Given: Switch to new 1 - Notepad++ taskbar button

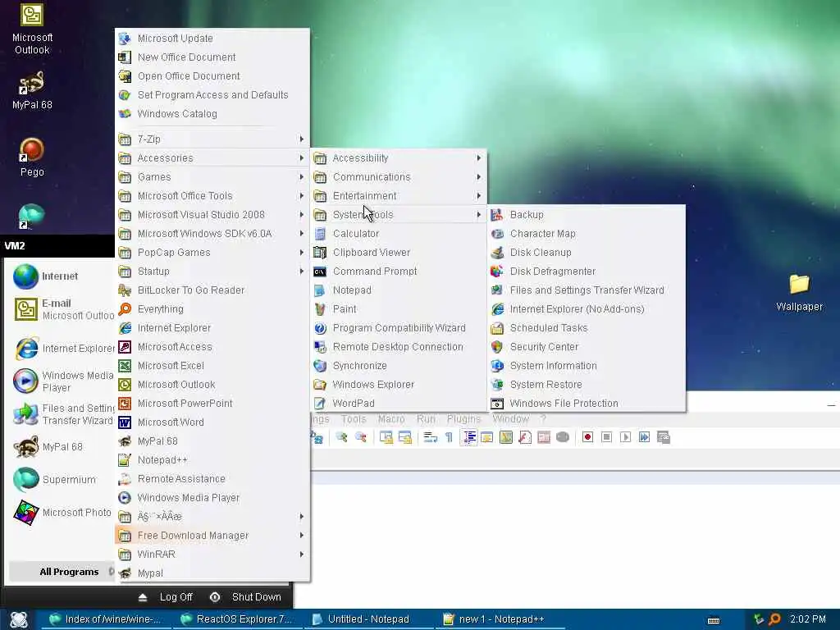Looking at the screenshot, I should pos(501,619).
